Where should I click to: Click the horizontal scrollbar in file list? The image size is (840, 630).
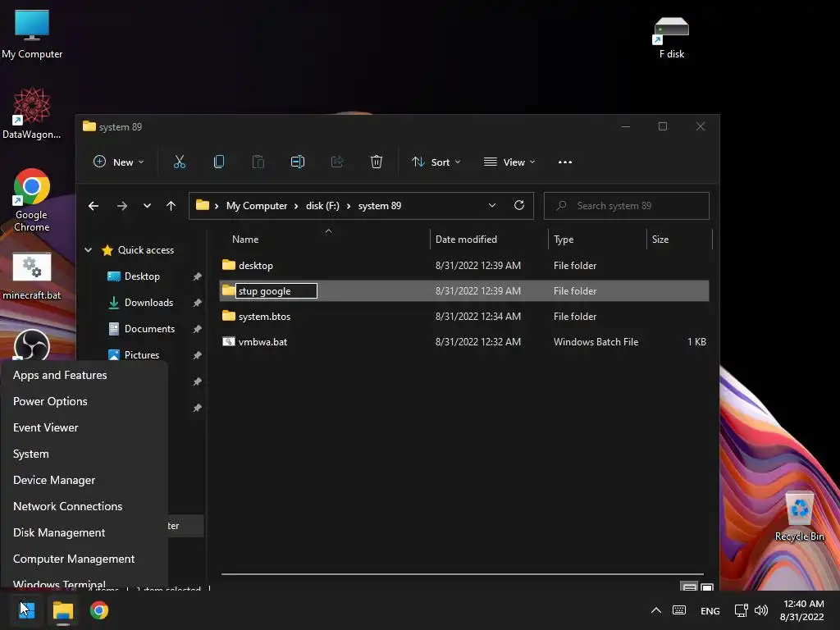pos(463,573)
